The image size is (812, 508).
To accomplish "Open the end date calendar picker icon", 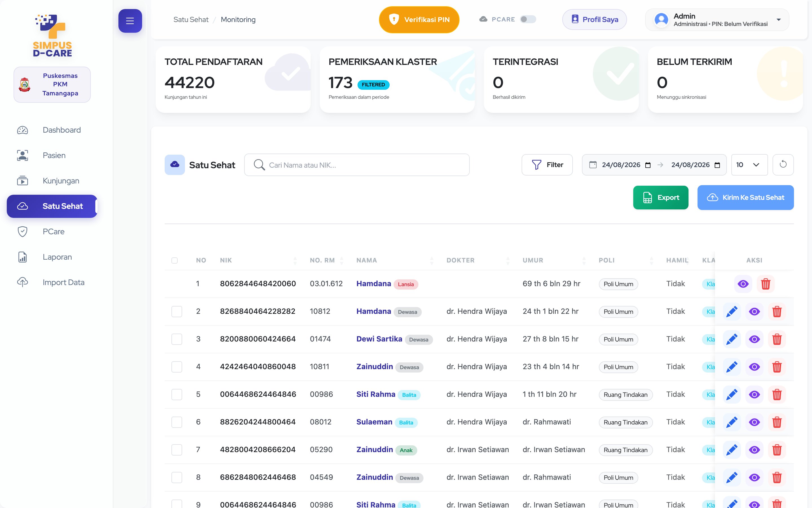I will pyautogui.click(x=717, y=165).
